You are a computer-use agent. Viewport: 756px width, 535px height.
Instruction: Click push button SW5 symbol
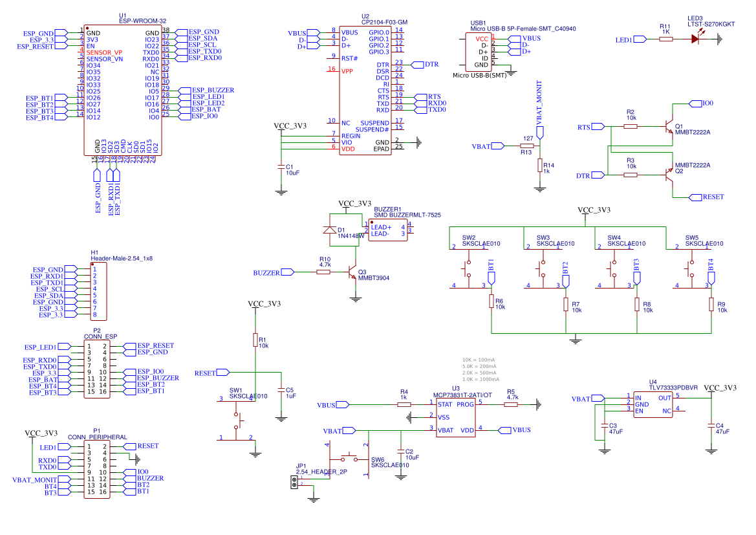click(691, 268)
